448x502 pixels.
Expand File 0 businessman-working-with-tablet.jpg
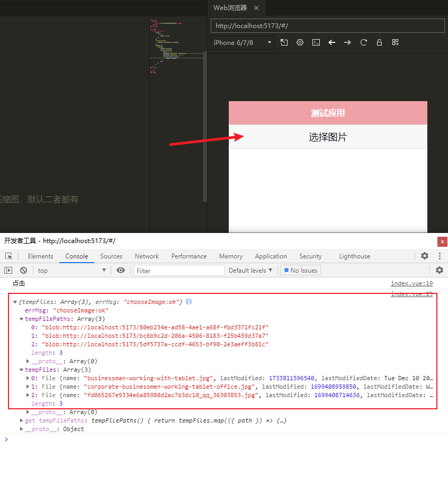pyautogui.click(x=28, y=379)
